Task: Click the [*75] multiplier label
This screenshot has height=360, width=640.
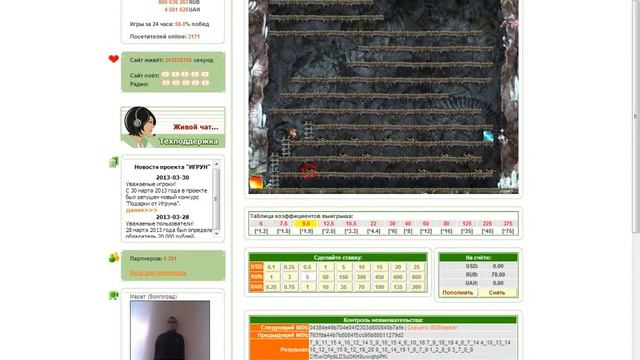Action: (508, 231)
